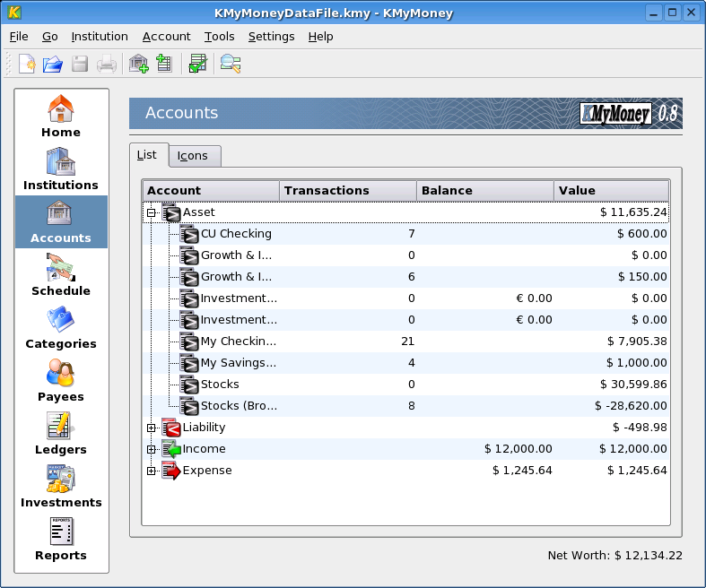Click the Print toolbar icon
Viewport: 706px width, 588px height.
107,64
